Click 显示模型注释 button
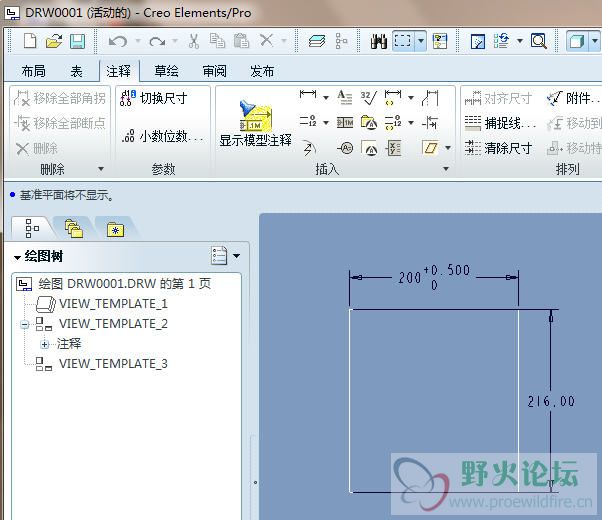 pyautogui.click(x=256, y=124)
